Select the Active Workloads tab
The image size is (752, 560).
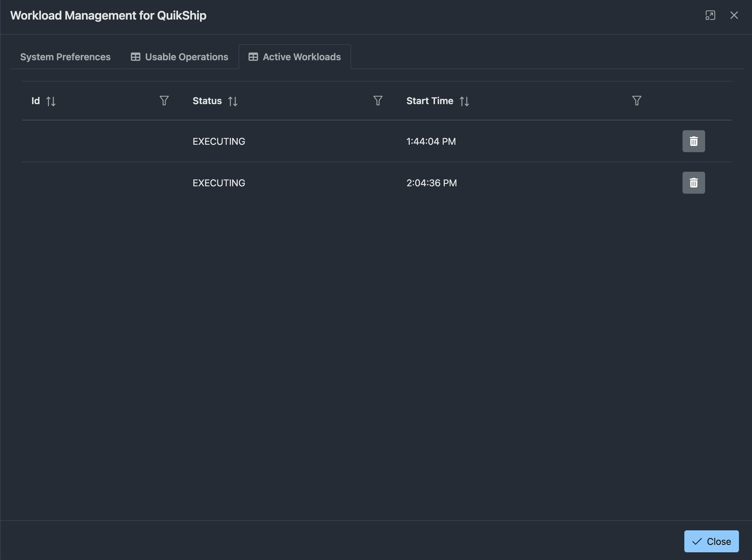295,57
